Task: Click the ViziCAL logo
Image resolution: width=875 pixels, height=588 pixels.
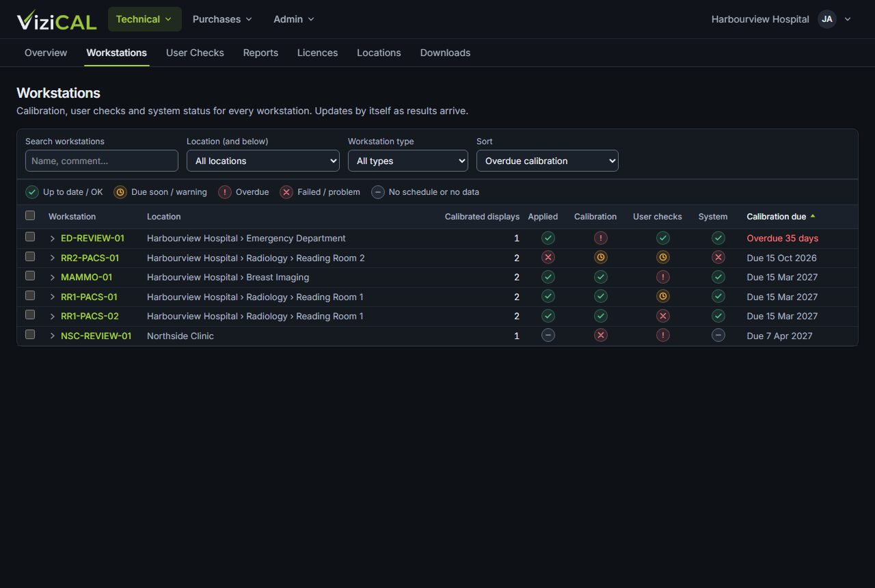Action: 57,19
